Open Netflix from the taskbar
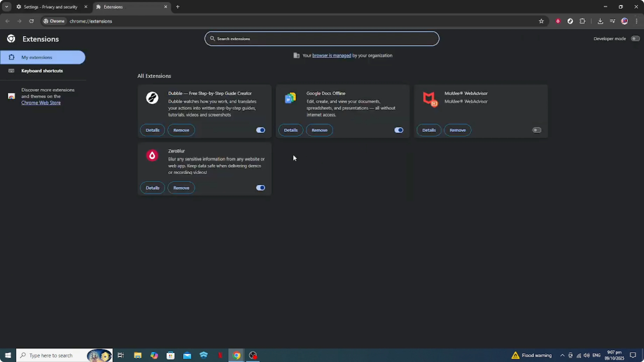 [220, 355]
